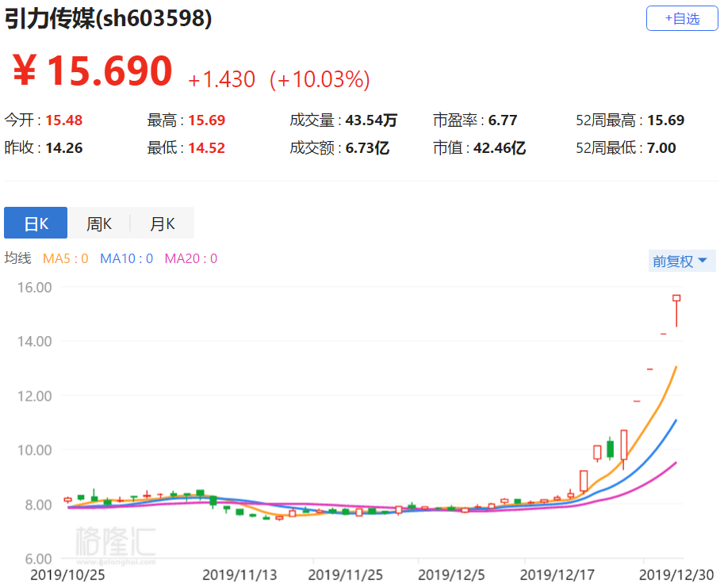The width and height of the screenshot is (724, 588).
Task: Click the 52周最低 value 7.00
Action: 661,148
